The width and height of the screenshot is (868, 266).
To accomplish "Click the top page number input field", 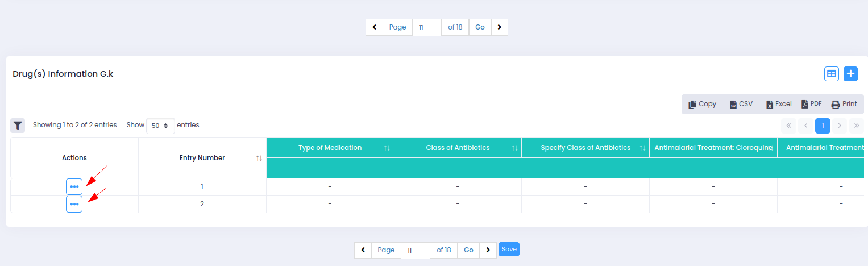I will click(x=427, y=27).
